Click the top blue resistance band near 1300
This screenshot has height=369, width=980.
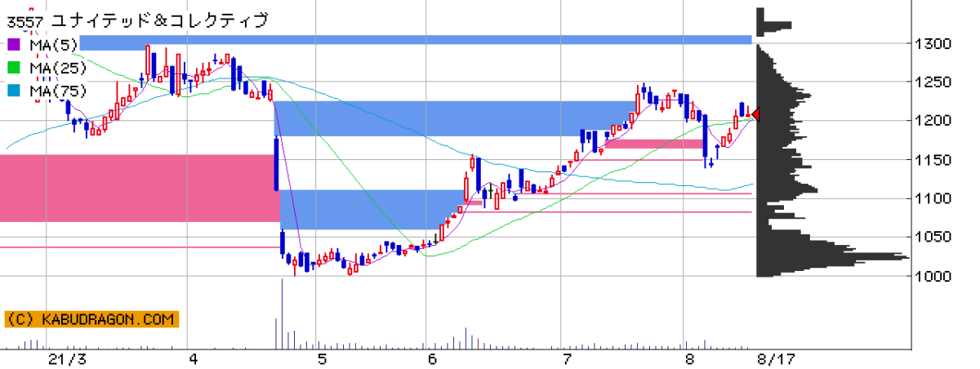[415, 40]
